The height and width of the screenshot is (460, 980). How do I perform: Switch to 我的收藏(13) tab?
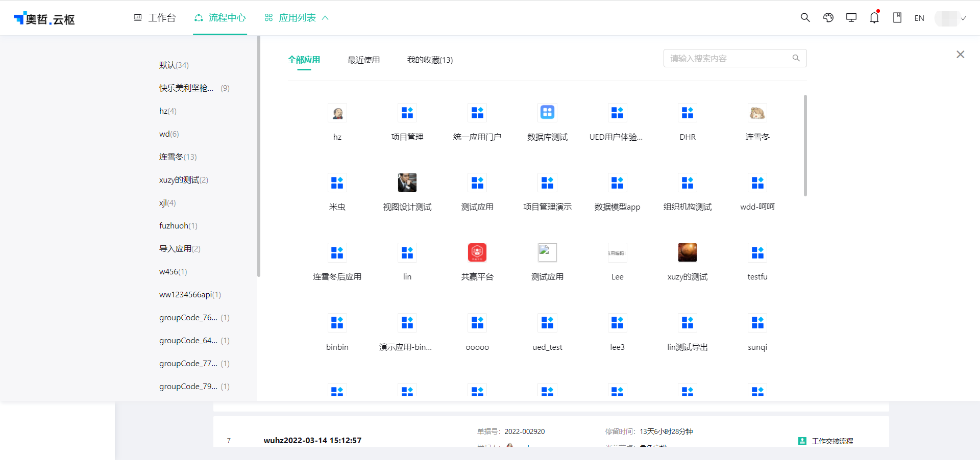[430, 60]
